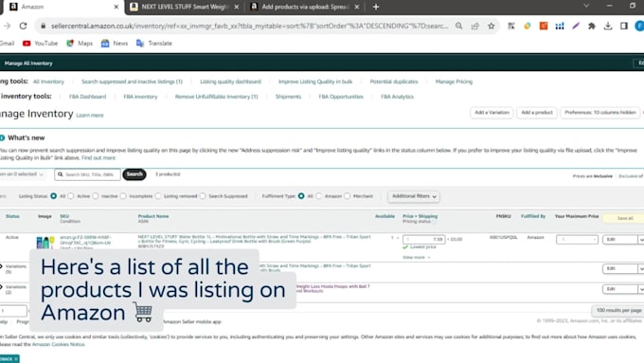Open the Extensions puzzle icon

point(592,26)
